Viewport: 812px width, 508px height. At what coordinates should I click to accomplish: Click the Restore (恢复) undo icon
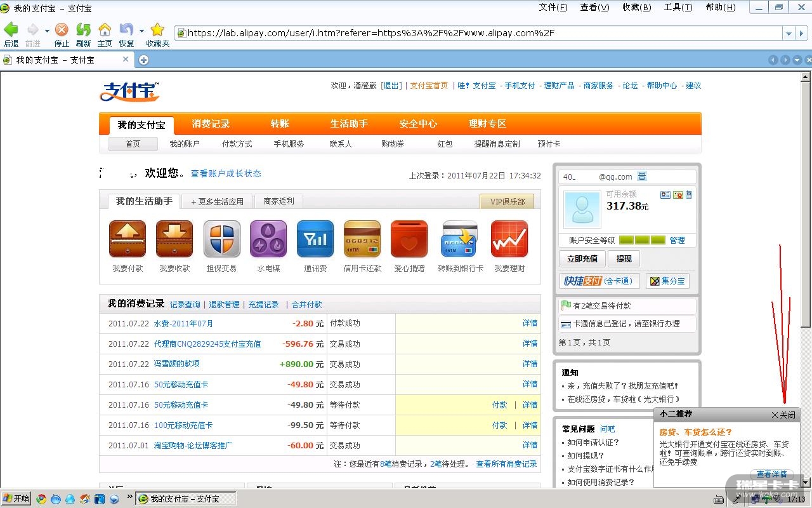[x=126, y=30]
